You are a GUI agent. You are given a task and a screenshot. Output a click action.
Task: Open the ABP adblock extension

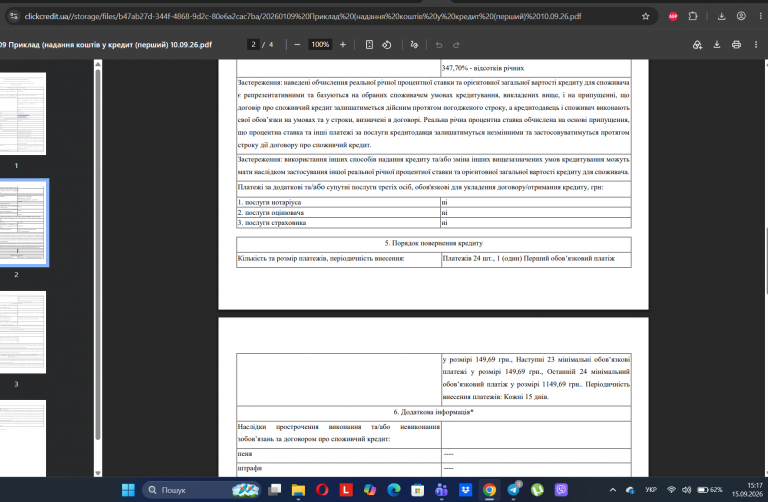tap(673, 16)
